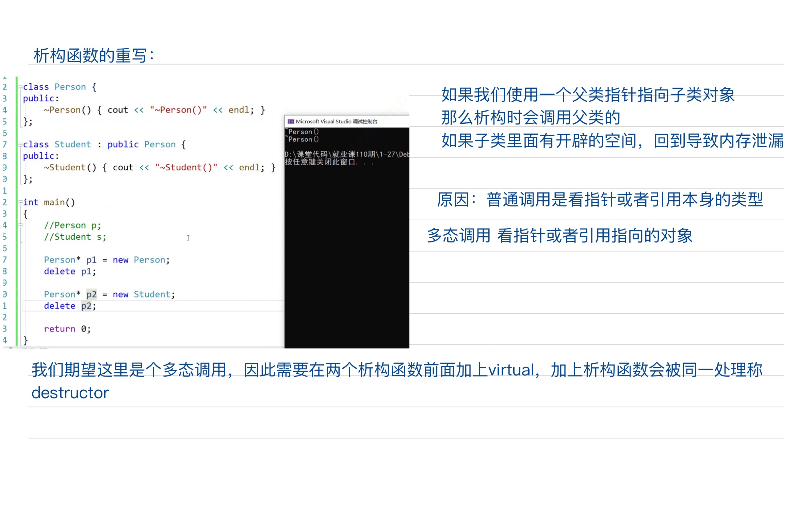Click the return 0; statement
Viewport: 812px width, 507px height.
tap(67, 329)
